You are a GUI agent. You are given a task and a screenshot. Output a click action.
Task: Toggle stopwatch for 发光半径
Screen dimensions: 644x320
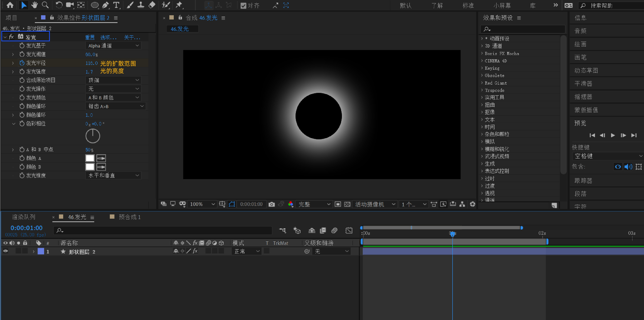click(x=22, y=63)
